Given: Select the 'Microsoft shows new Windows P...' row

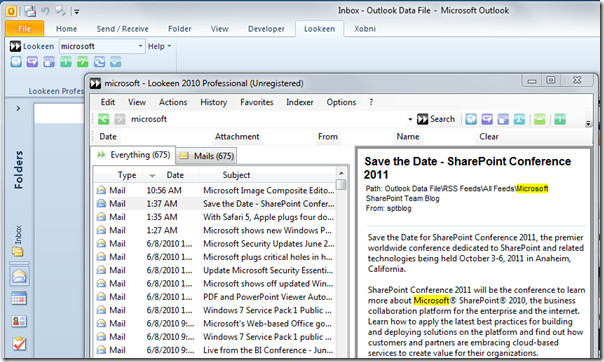Looking at the screenshot, I should pyautogui.click(x=215, y=230).
